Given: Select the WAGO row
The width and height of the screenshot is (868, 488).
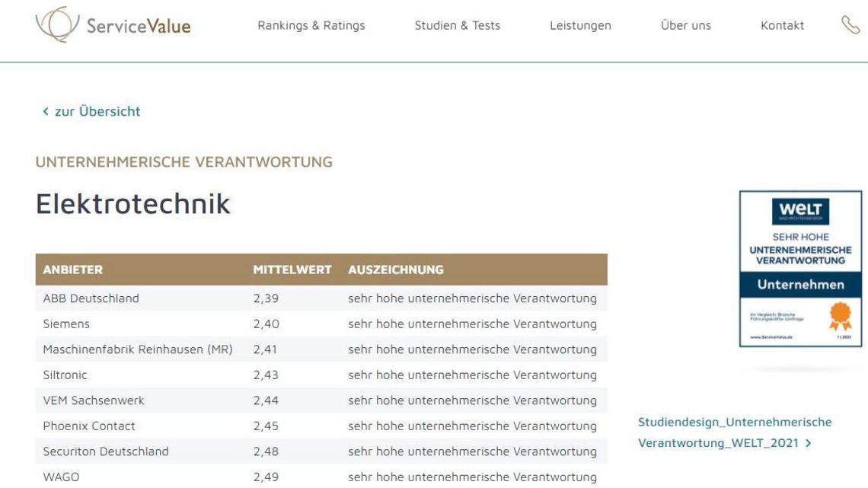Looking at the screenshot, I should coord(321,477).
